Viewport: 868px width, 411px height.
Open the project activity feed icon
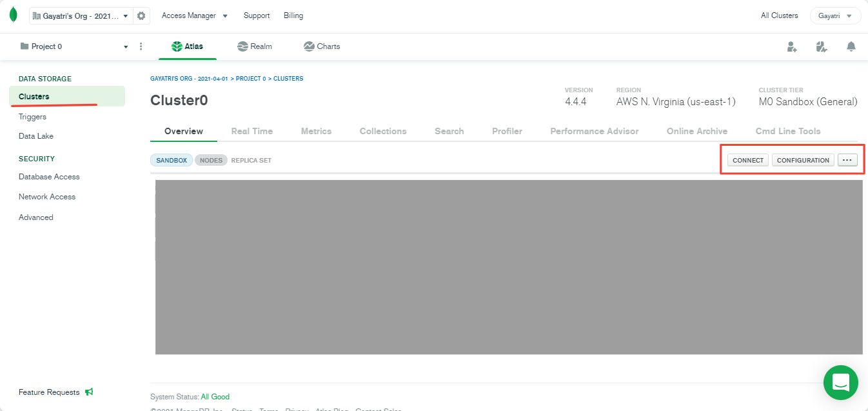(821, 46)
